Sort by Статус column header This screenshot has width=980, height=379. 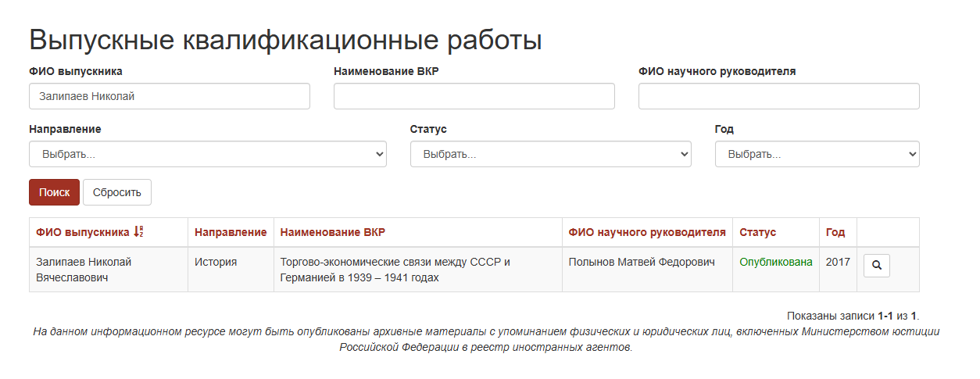tap(758, 232)
